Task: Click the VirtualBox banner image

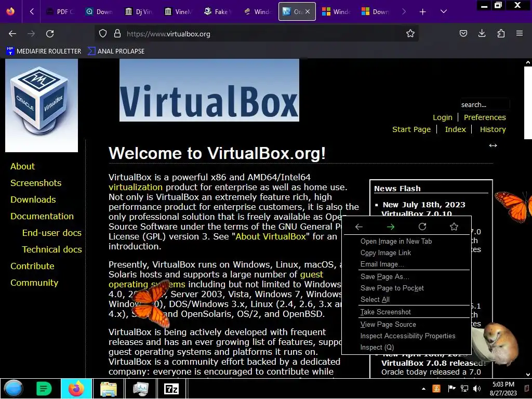Action: tap(209, 90)
